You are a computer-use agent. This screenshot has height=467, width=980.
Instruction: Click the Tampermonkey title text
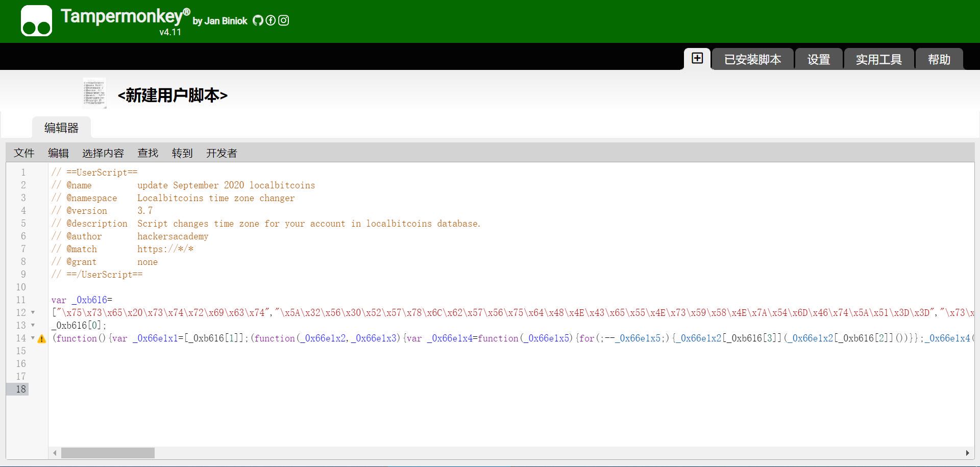(125, 16)
